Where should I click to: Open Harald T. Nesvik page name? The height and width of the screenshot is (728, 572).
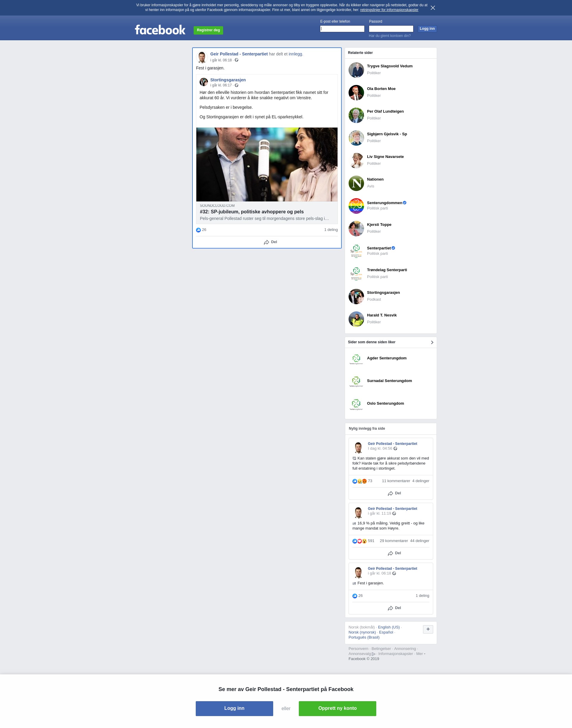click(x=381, y=315)
